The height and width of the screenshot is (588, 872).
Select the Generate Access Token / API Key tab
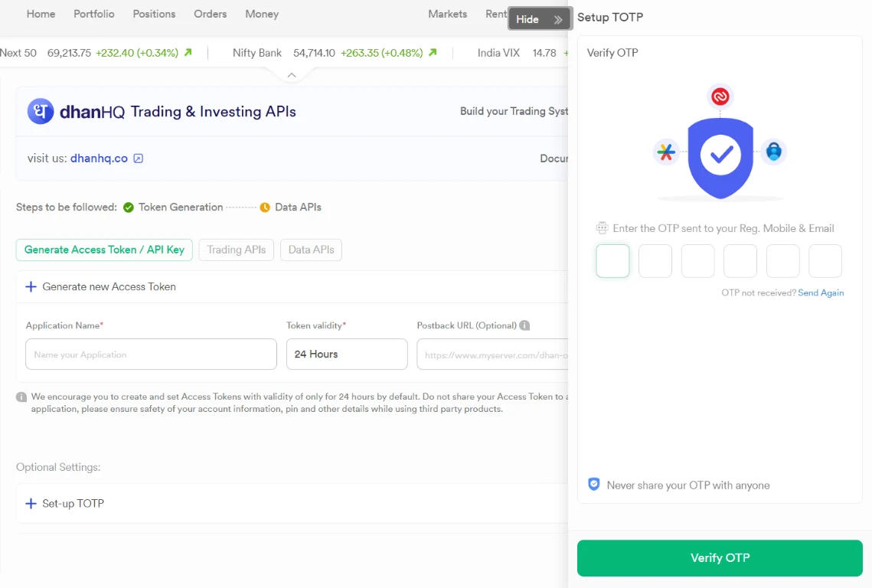[x=105, y=250]
